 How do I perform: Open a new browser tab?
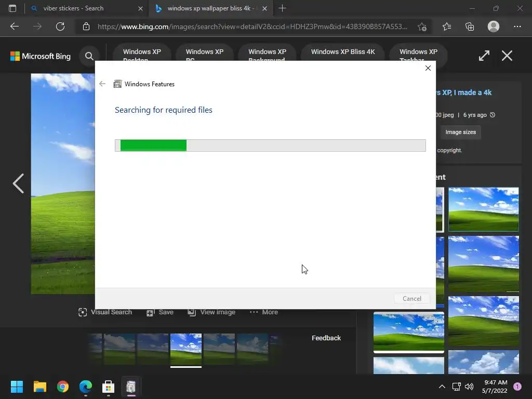click(282, 8)
